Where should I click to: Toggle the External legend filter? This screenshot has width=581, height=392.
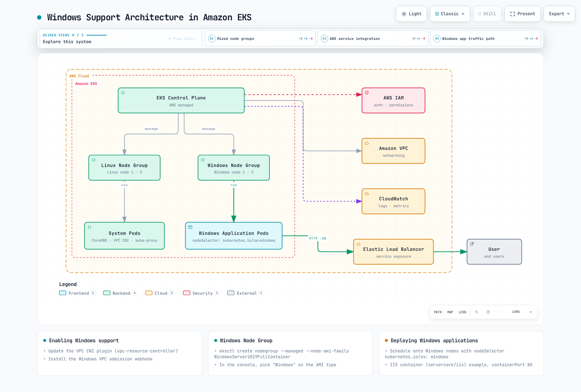pos(245,293)
